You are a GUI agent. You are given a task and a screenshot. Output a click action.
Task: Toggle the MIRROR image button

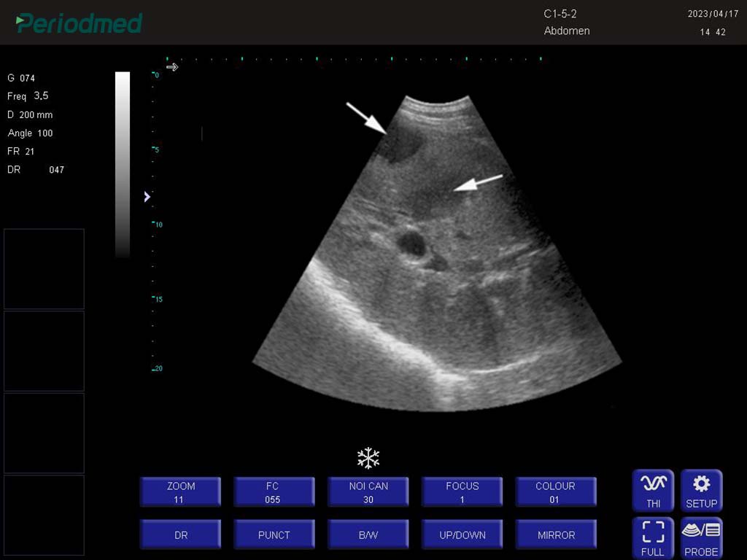coord(556,534)
